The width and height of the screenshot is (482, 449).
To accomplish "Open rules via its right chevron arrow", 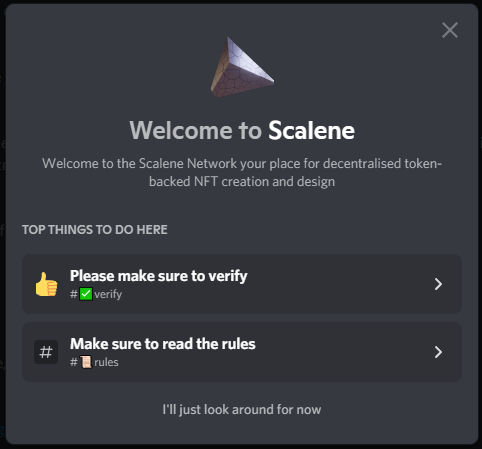I will coord(438,352).
